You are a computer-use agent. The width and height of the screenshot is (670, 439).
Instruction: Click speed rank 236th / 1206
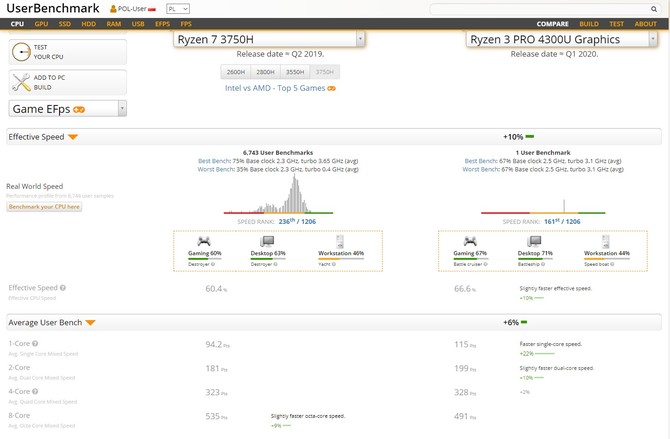tap(297, 221)
